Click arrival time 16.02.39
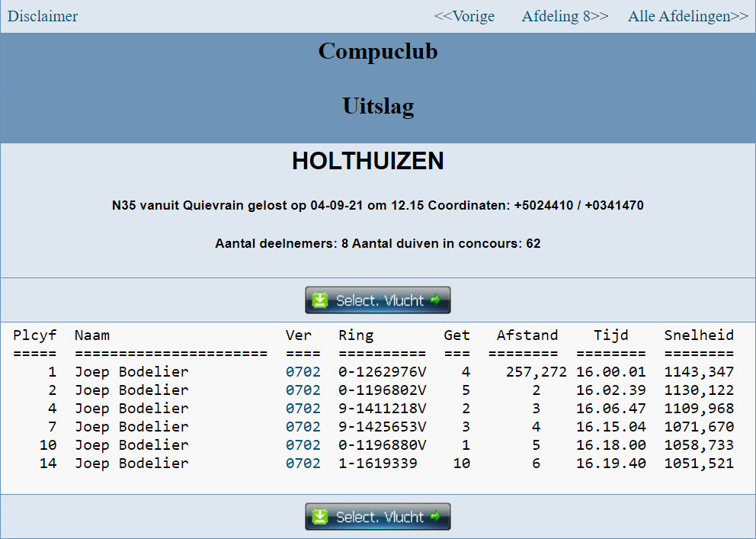Image resolution: width=756 pixels, height=539 pixels. tap(611, 390)
